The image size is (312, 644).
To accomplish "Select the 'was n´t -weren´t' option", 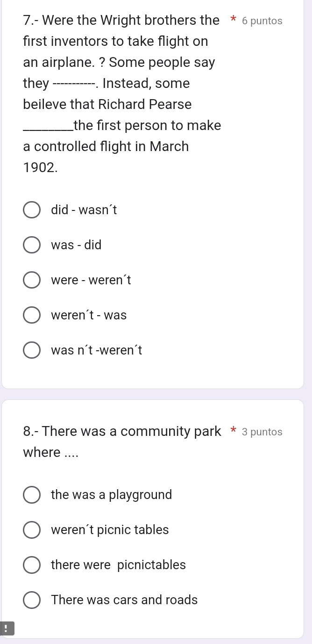I will coord(32,350).
